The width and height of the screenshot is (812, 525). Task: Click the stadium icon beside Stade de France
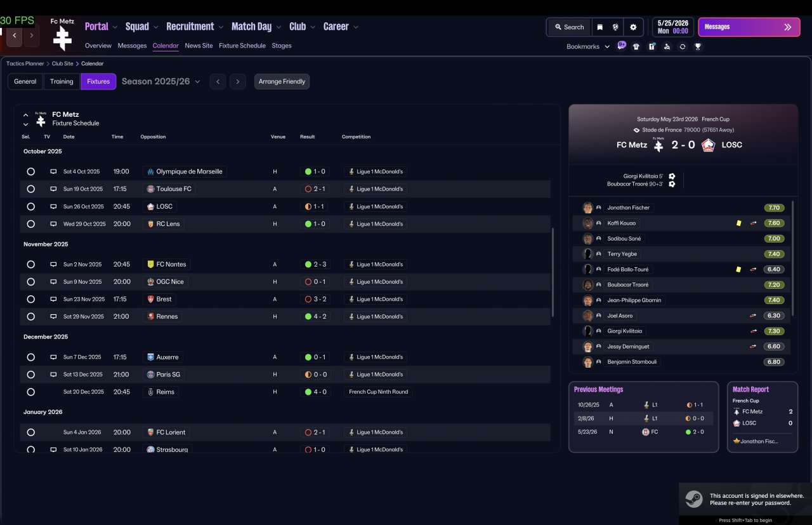pyautogui.click(x=636, y=130)
